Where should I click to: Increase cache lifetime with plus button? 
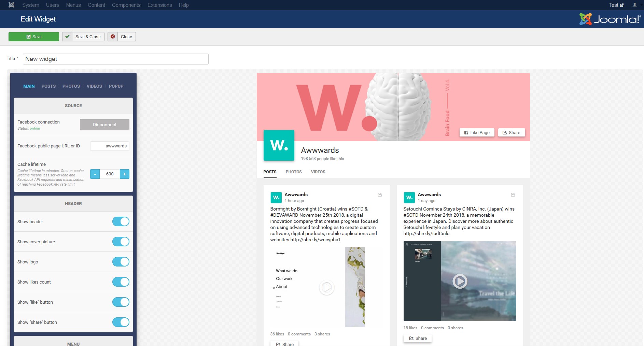pyautogui.click(x=125, y=174)
